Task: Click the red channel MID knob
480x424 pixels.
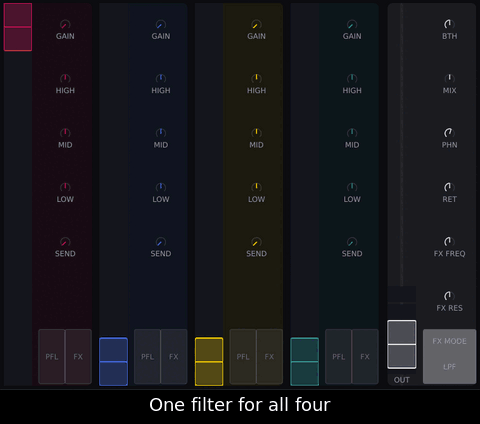Action: click(65, 133)
